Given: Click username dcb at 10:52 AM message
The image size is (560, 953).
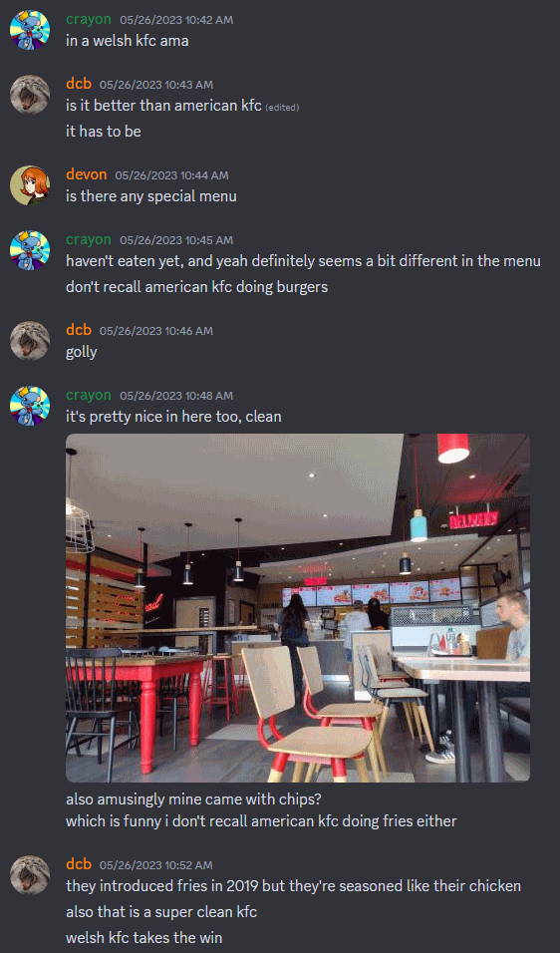Looking at the screenshot, I should [x=79, y=863].
